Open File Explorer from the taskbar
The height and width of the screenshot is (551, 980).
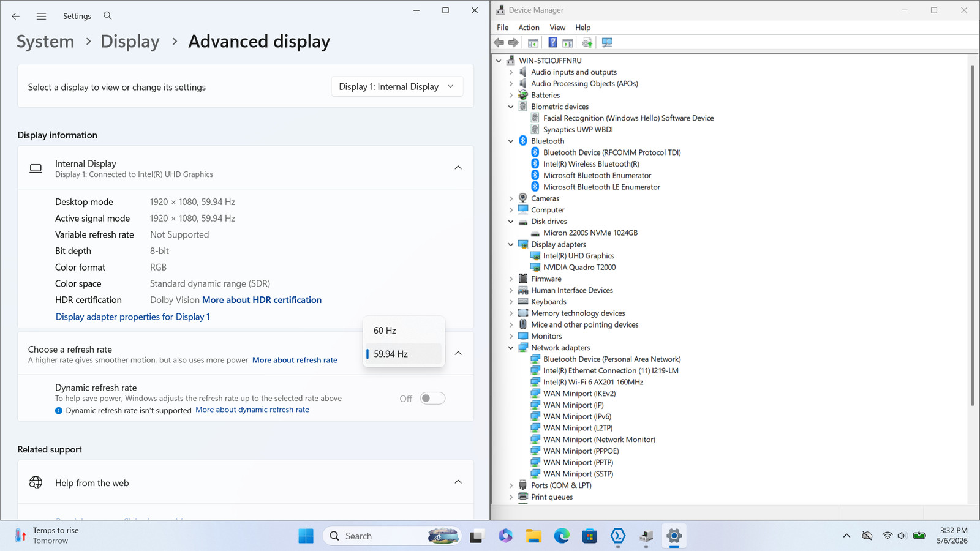533,536
